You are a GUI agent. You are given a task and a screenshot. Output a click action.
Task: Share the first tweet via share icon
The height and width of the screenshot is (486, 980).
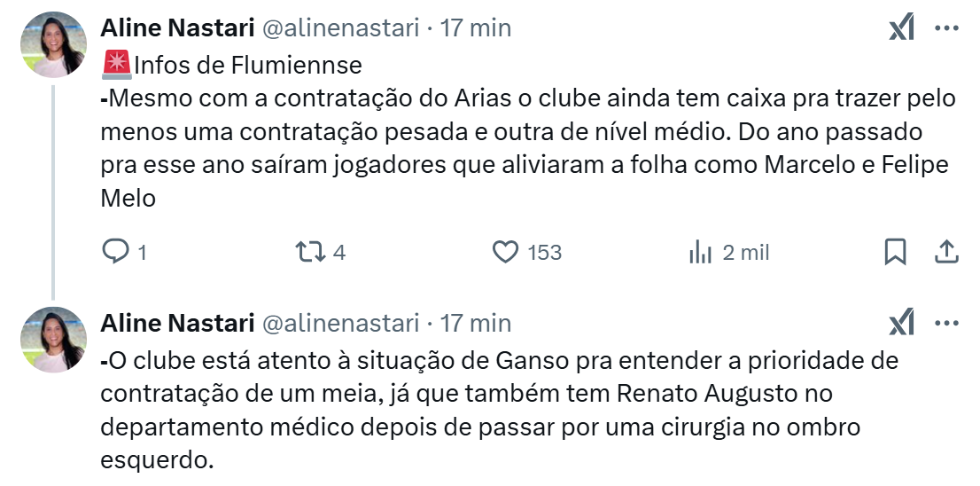(x=946, y=253)
